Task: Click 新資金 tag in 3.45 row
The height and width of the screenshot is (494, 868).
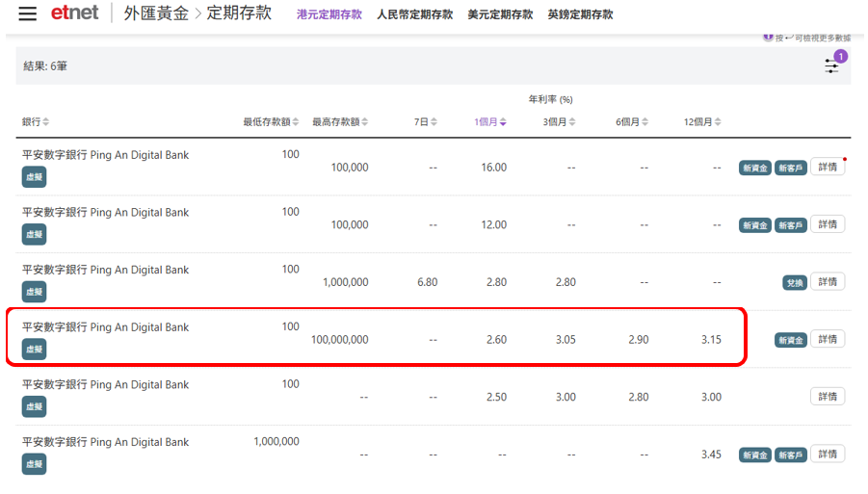Action: pos(754,455)
